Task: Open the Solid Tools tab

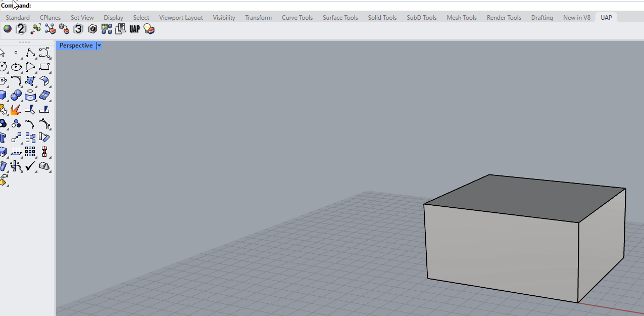Action: (x=382, y=17)
